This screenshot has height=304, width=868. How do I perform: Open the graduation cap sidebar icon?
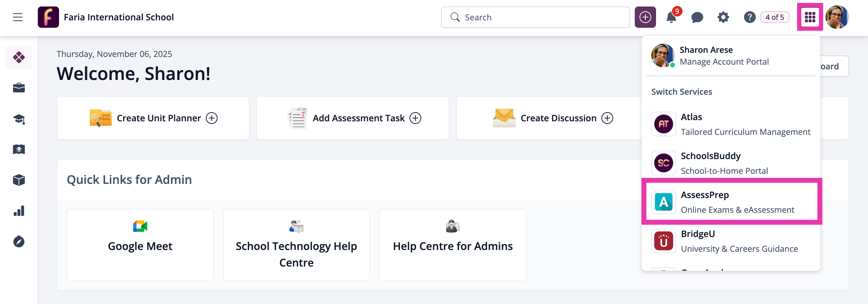(x=19, y=119)
